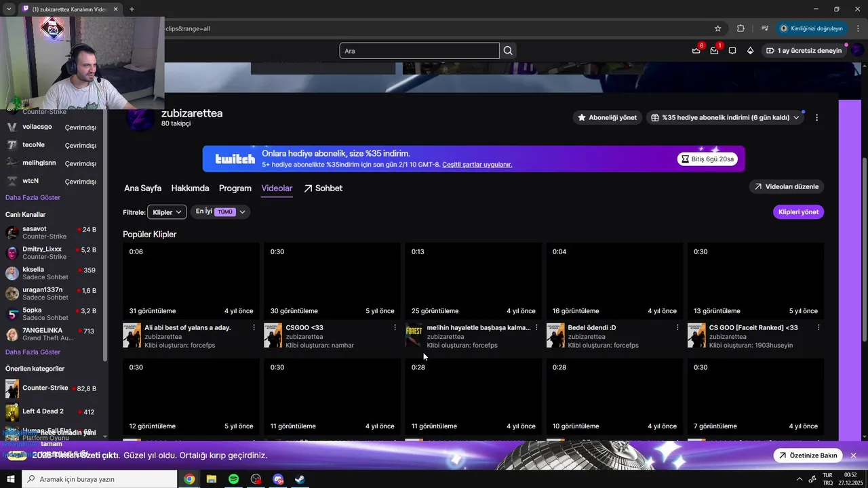Open the Klipler filter dropdown

click(x=167, y=212)
